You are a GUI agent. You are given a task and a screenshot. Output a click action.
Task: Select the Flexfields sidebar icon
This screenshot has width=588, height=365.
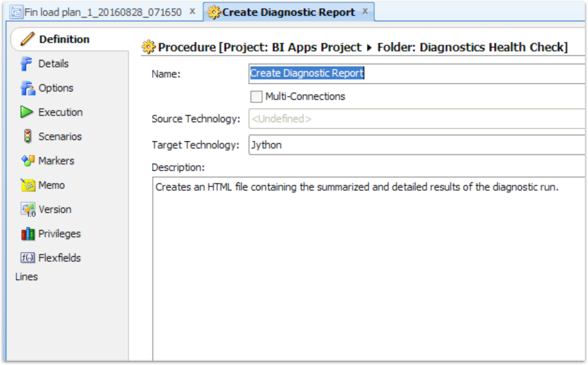tap(27, 257)
